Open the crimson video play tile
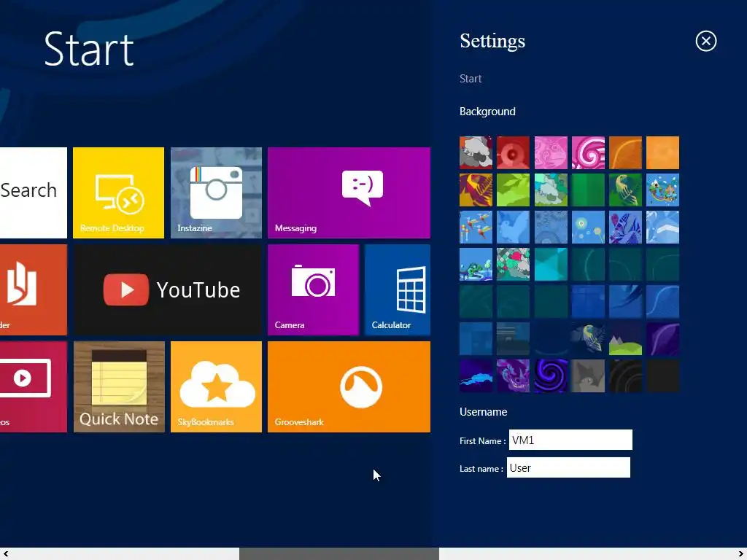The image size is (747, 560). 34,386
